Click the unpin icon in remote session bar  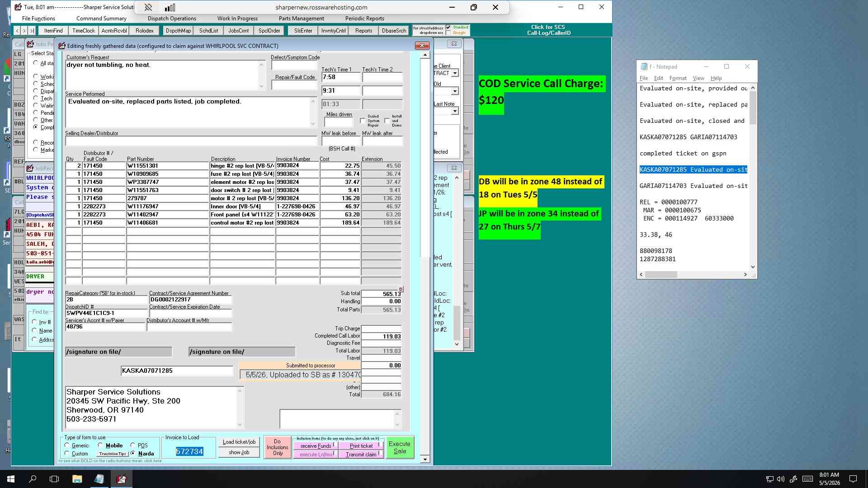(148, 7)
